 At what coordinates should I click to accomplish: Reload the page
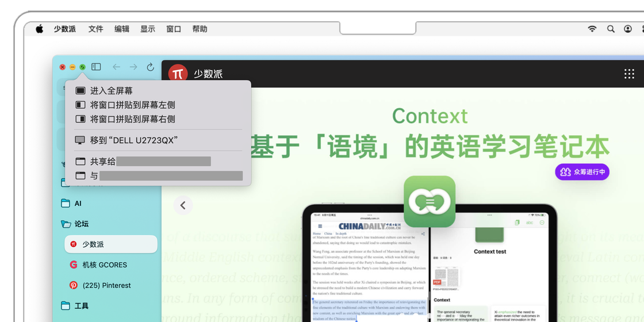click(150, 67)
